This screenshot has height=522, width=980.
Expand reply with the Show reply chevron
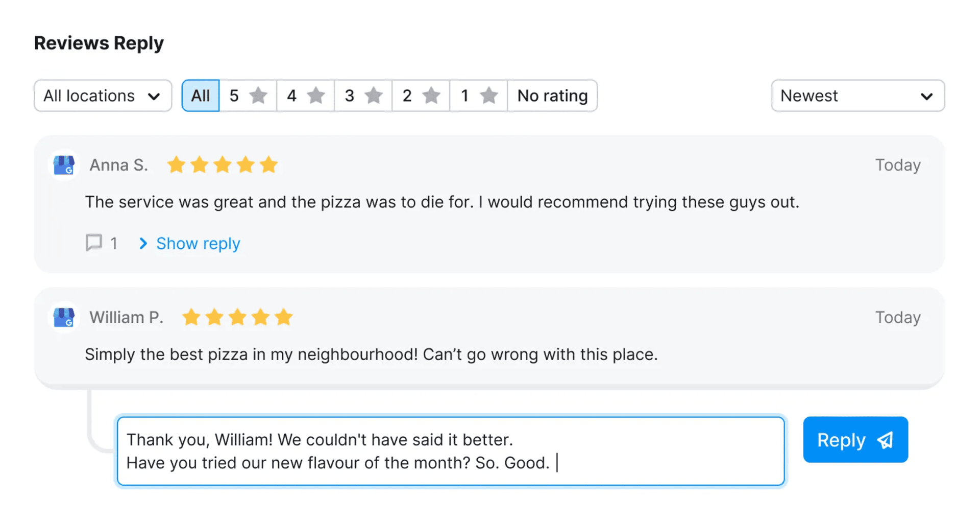(x=143, y=244)
